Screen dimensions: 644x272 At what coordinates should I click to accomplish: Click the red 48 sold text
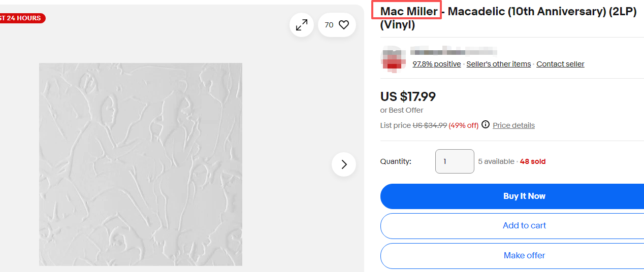click(533, 161)
